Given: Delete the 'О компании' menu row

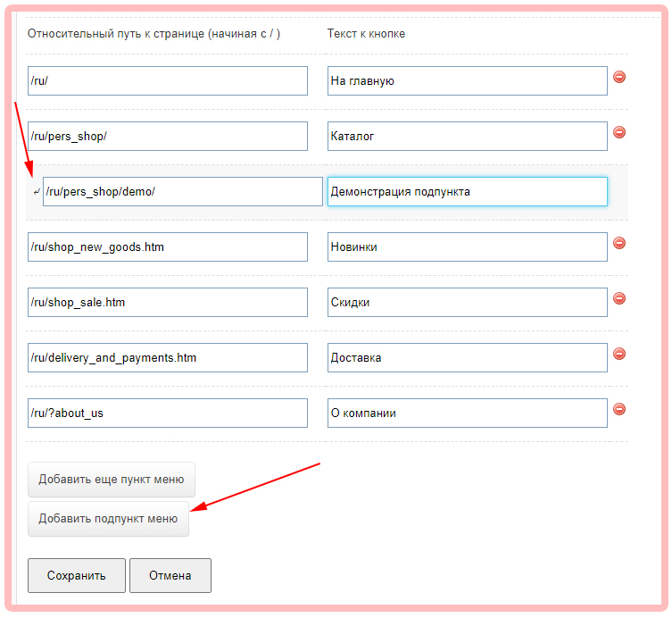Looking at the screenshot, I should [x=619, y=409].
